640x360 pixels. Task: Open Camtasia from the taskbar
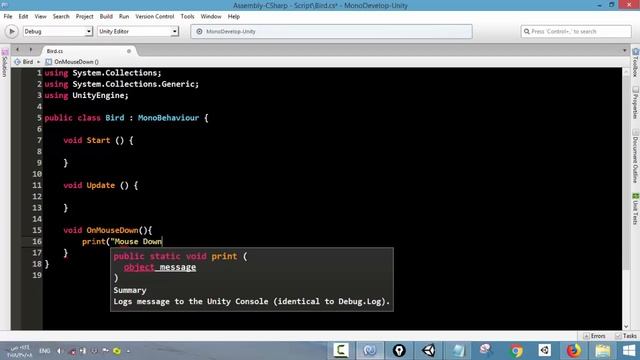click(341, 350)
